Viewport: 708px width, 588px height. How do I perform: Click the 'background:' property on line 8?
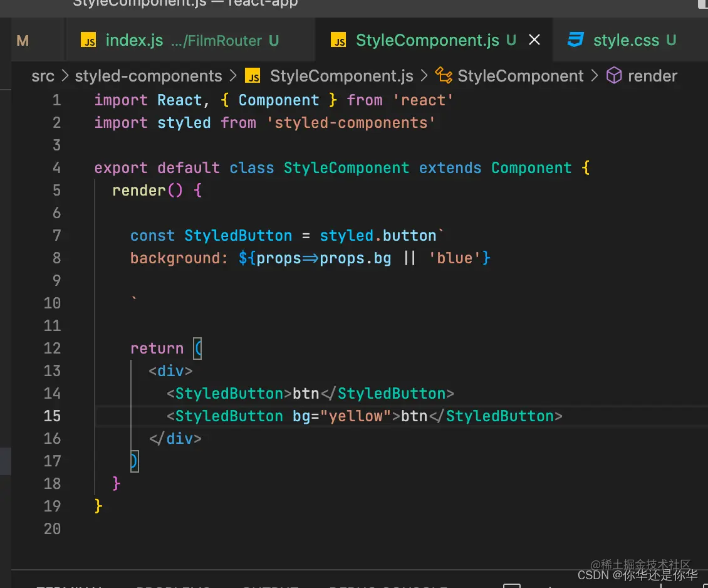[x=179, y=258]
